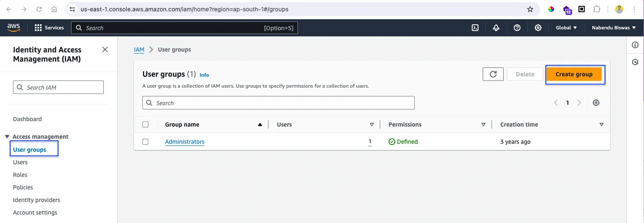Viewport: 644px width, 223px height.
Task: Open table preferences gear icon
Action: (x=596, y=103)
